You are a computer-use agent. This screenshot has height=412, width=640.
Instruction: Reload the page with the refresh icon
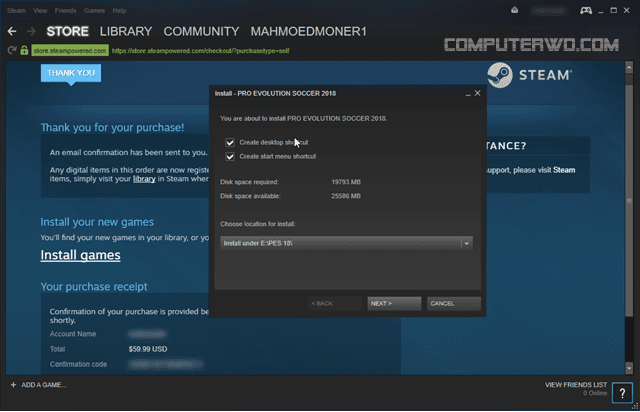12,51
